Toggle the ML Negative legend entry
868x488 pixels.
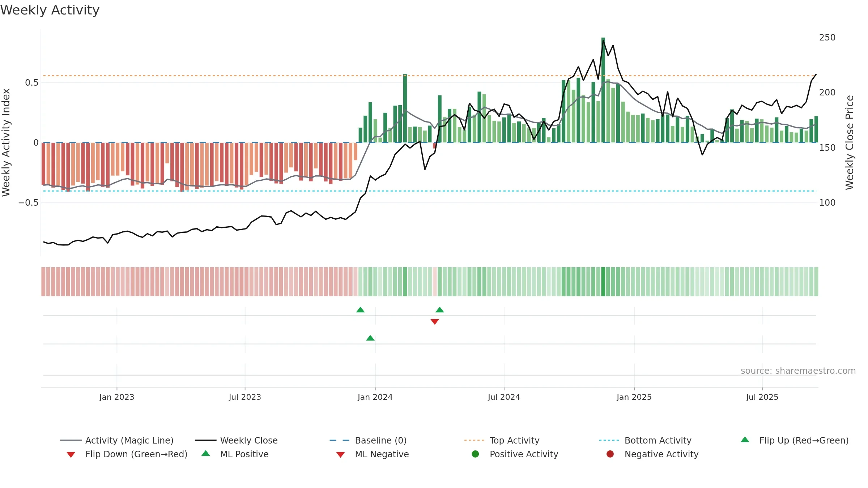click(x=373, y=454)
